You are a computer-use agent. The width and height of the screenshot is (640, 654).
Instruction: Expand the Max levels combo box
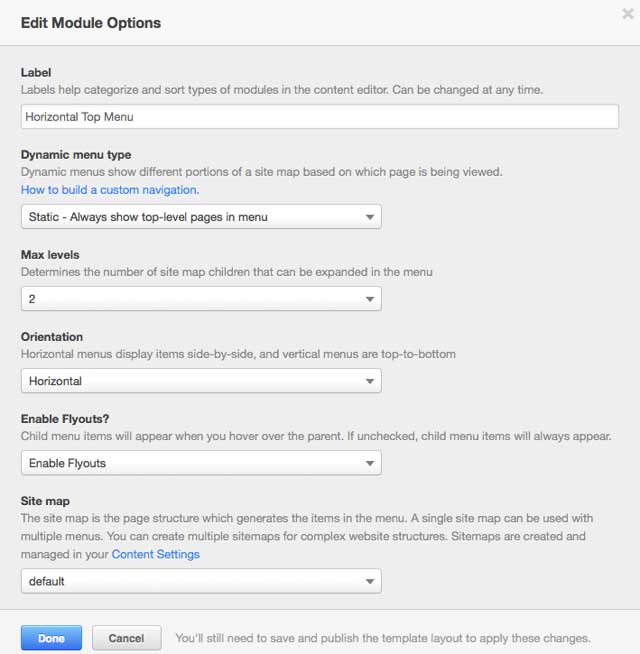[x=200, y=298]
